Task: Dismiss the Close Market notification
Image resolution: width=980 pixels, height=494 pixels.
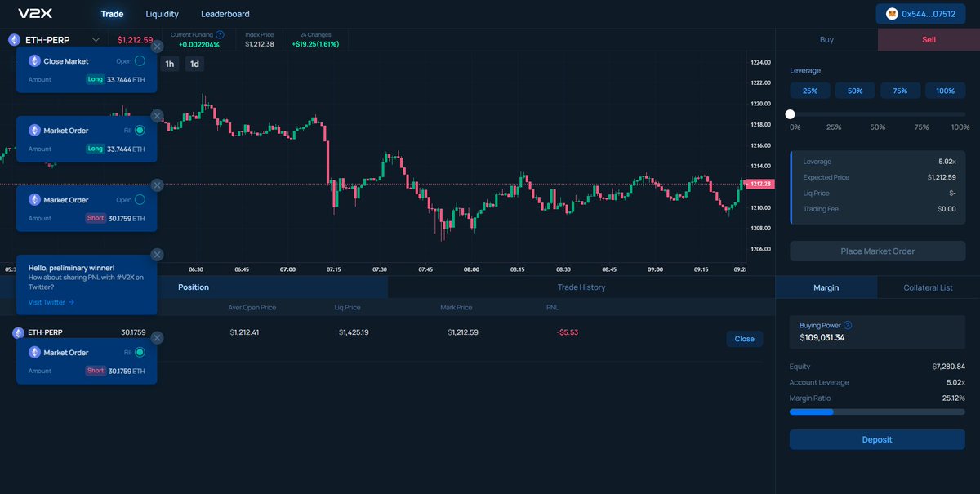Action: 157,47
